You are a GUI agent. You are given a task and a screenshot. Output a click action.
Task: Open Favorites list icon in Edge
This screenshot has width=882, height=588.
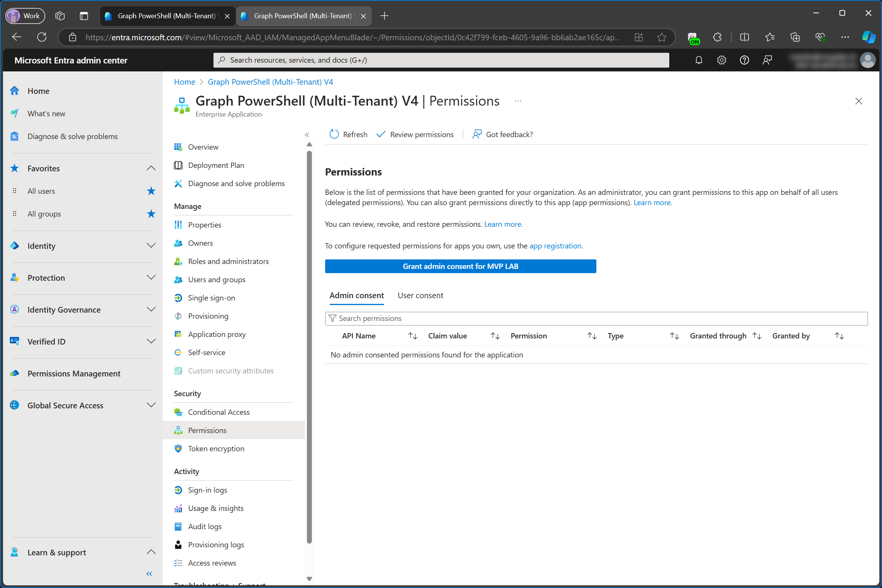pyautogui.click(x=770, y=37)
